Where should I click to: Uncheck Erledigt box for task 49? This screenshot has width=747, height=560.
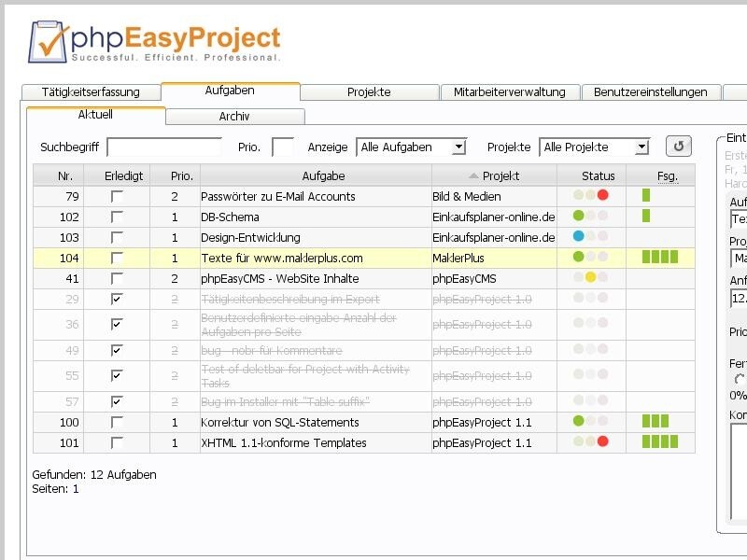coord(117,351)
